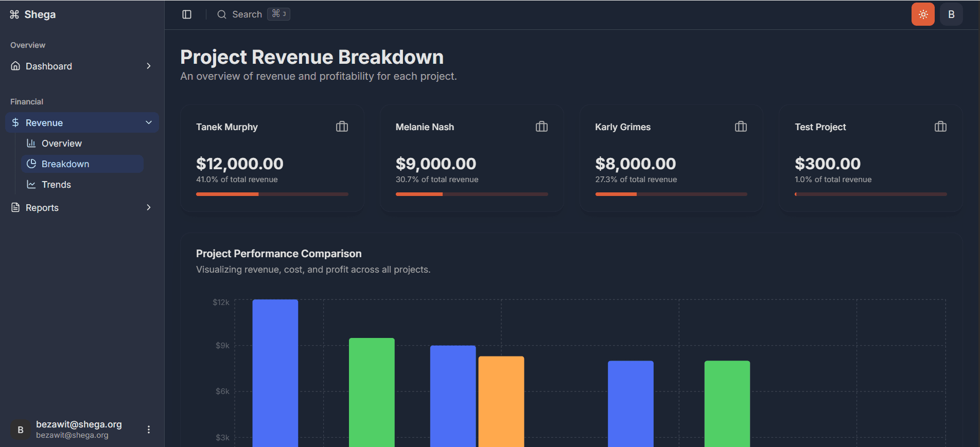This screenshot has width=980, height=447.
Task: Click the Melanie Nash card title
Action: point(425,127)
